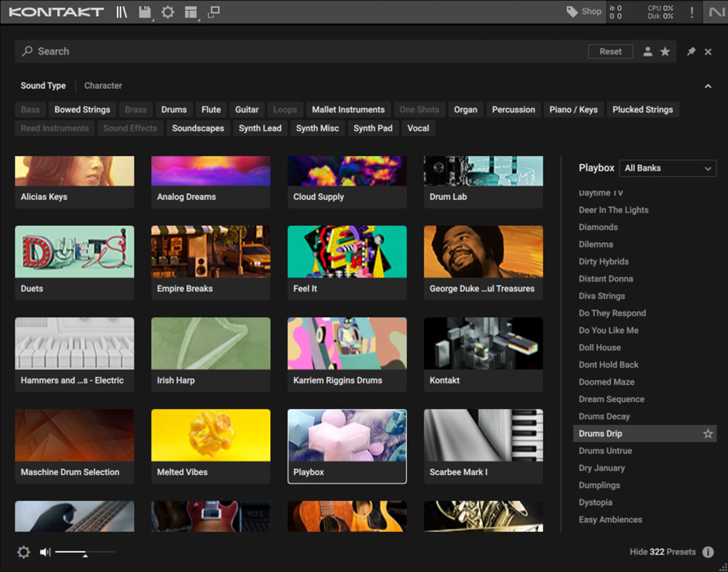The image size is (728, 572).
Task: Toggle favorites star filter in search bar
Action: (665, 52)
